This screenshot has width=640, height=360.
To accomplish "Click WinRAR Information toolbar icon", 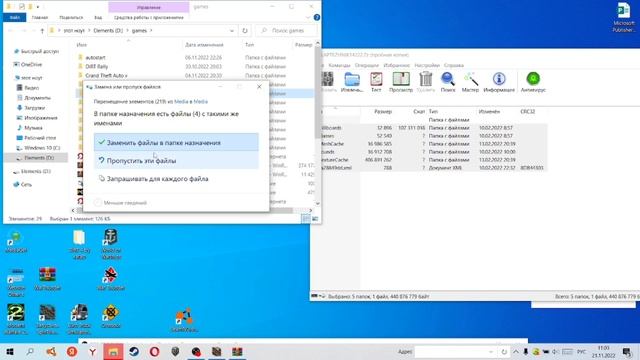I will [499, 82].
